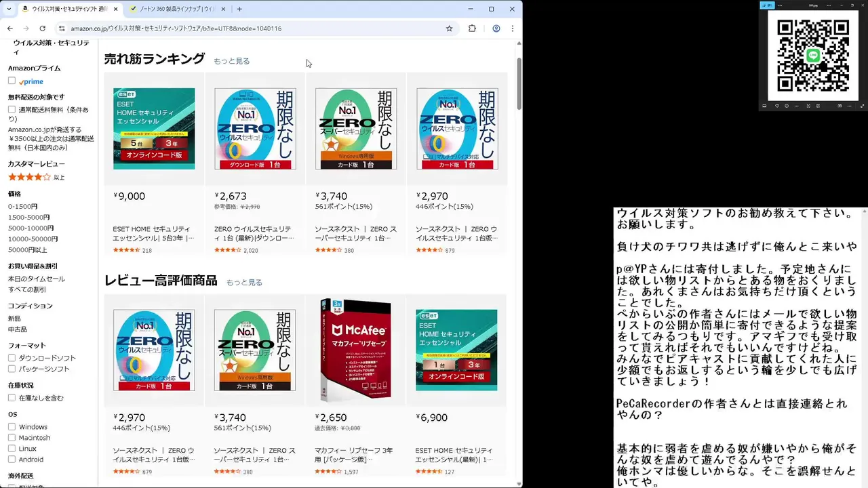Click the browser forward arrow

(26, 28)
